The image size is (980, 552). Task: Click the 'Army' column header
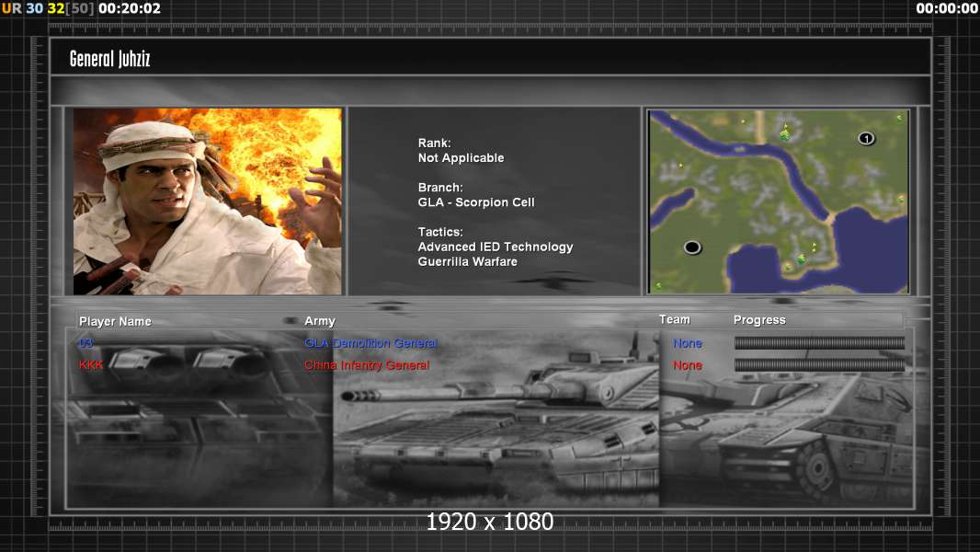click(320, 321)
